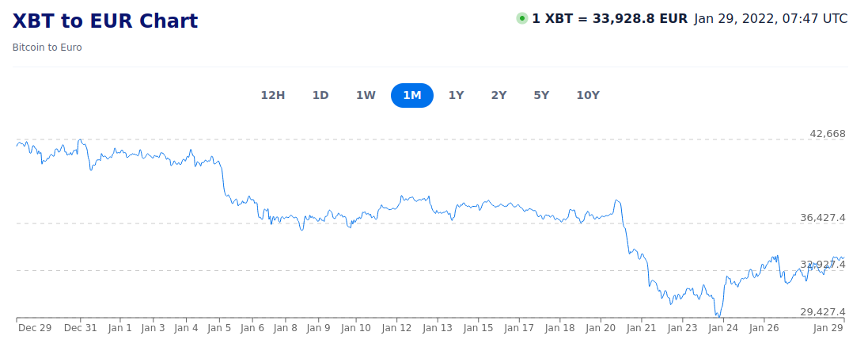Click the 'Jan 21' date label
Viewport: 868px width, 351px height.
[641, 328]
